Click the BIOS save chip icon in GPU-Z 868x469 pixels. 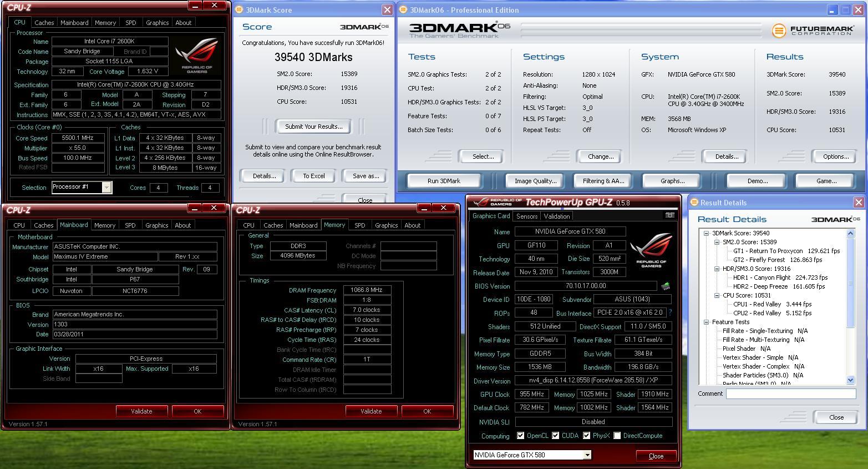pyautogui.click(x=666, y=286)
